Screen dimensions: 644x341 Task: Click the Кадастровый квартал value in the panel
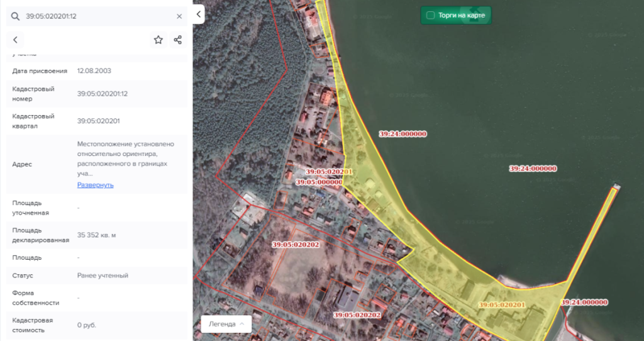pyautogui.click(x=99, y=121)
